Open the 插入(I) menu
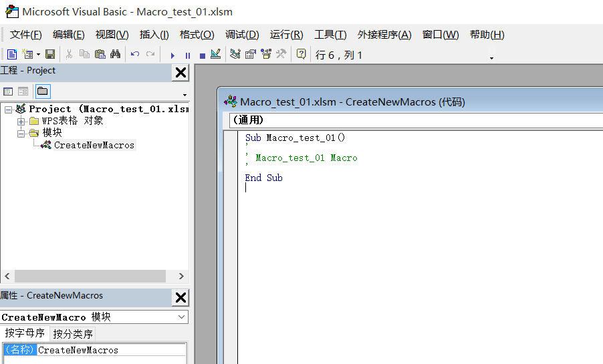Viewport: 603px width, 364px height. click(x=154, y=35)
